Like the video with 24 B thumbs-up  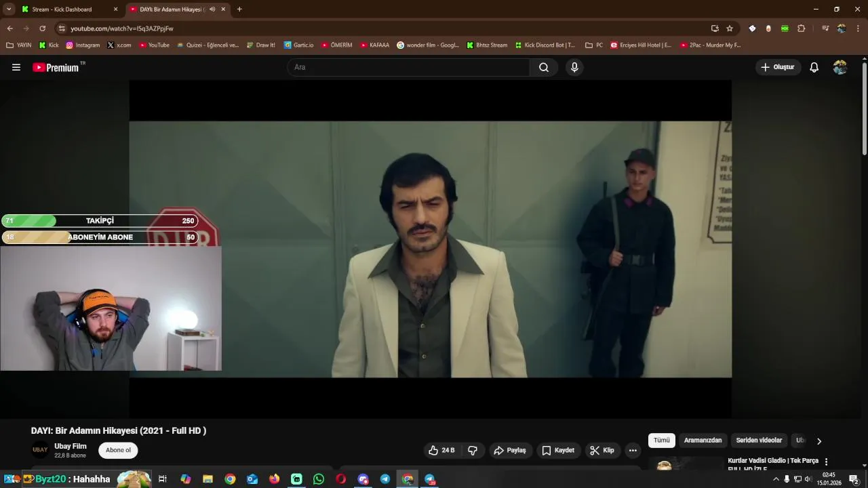pos(441,450)
